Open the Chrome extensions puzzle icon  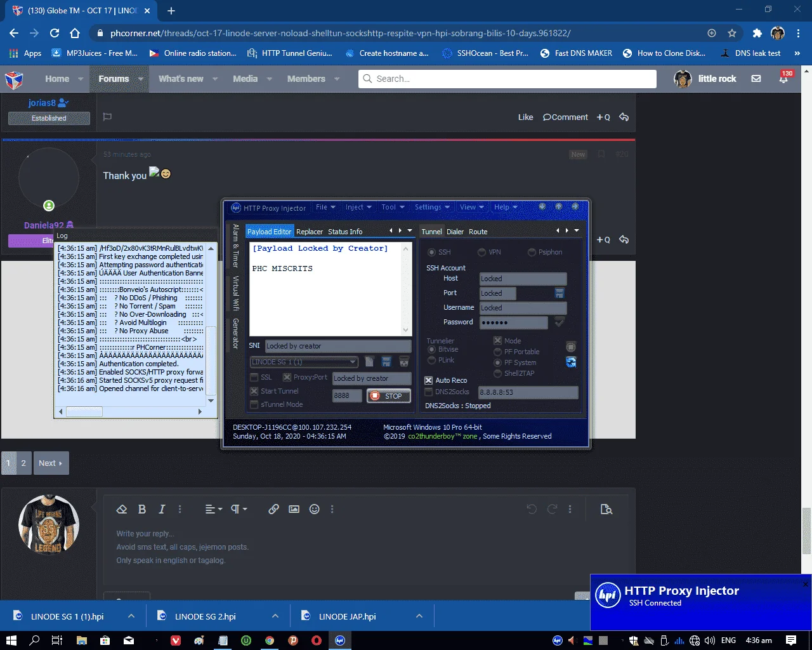(x=757, y=33)
